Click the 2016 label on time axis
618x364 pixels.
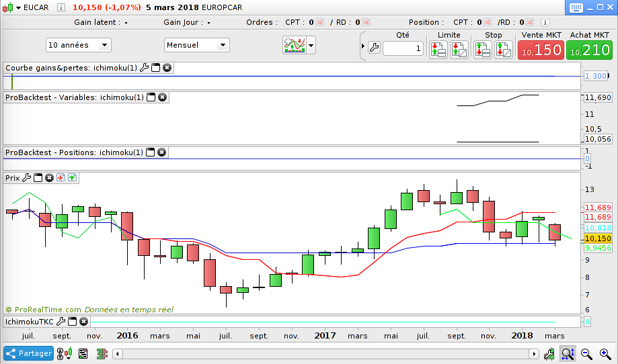click(x=127, y=336)
